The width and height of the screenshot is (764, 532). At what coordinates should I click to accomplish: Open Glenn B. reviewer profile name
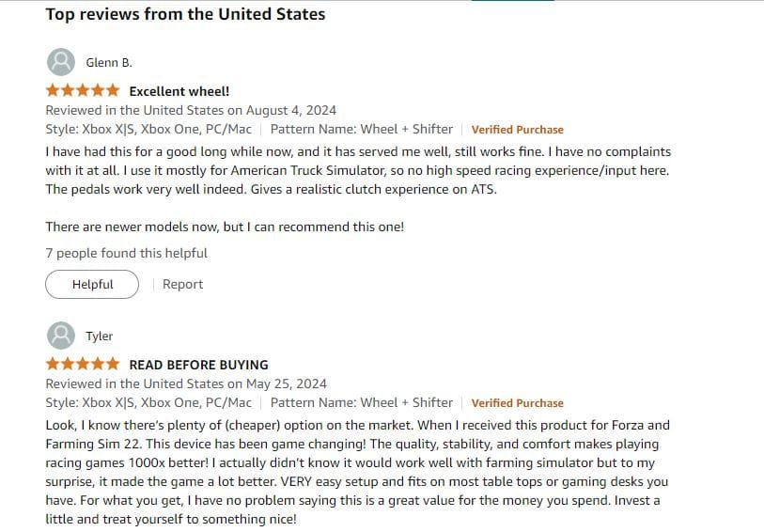pyautogui.click(x=109, y=62)
